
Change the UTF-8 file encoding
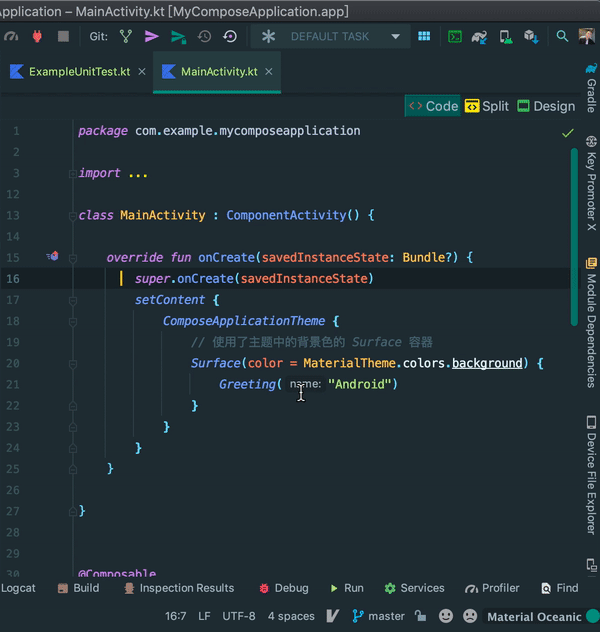coord(239,616)
